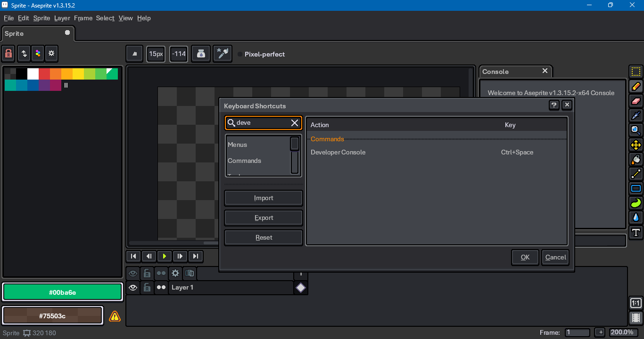The image size is (644, 339).
Task: Select the Line tool
Action: pyautogui.click(x=636, y=174)
